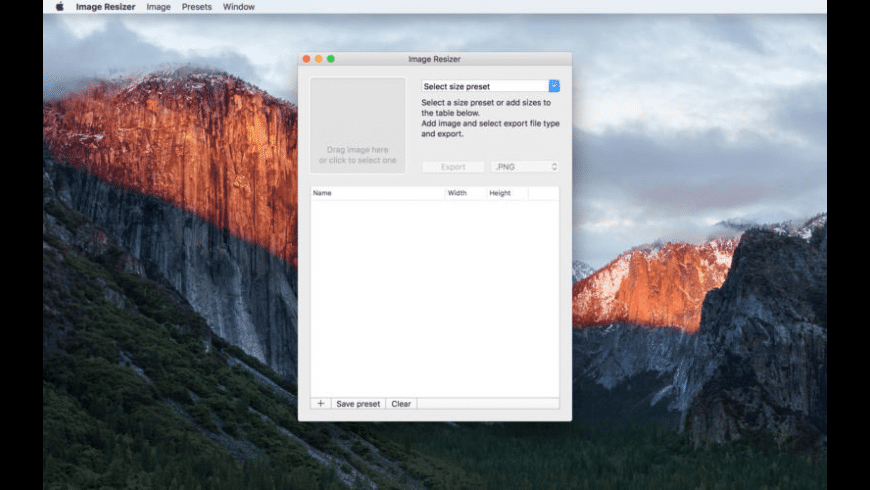The height and width of the screenshot is (490, 870).
Task: Click the Clear button
Action: (x=401, y=403)
